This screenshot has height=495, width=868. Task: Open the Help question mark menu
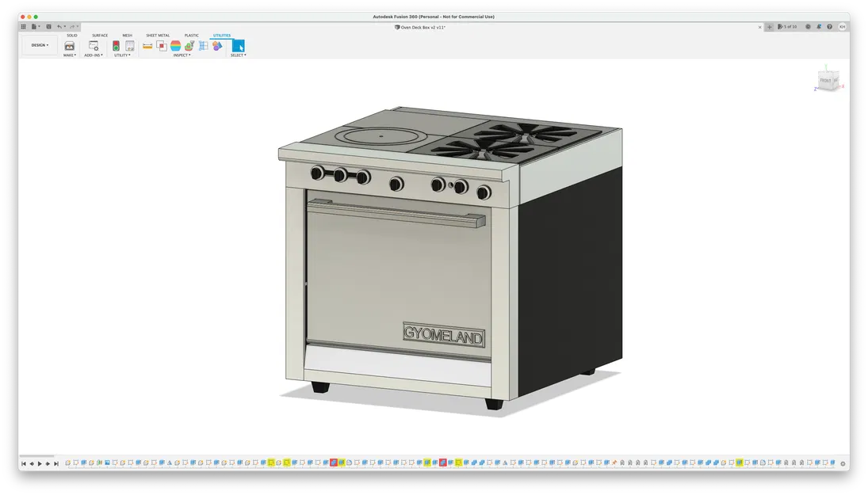pyautogui.click(x=829, y=27)
